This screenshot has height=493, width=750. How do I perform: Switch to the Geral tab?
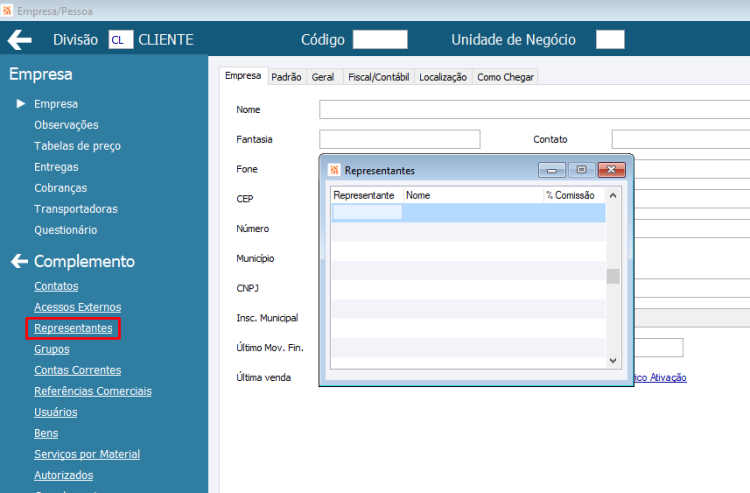(323, 77)
